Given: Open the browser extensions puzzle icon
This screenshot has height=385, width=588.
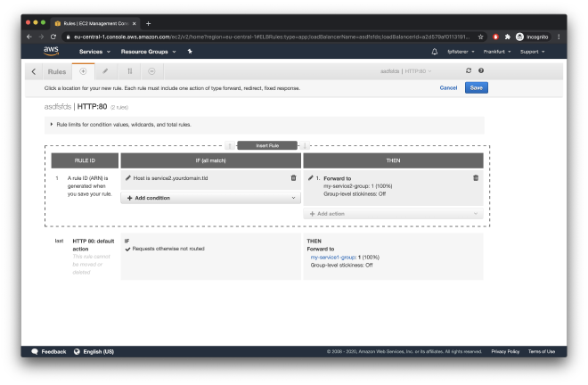Looking at the screenshot, I should pos(508,37).
